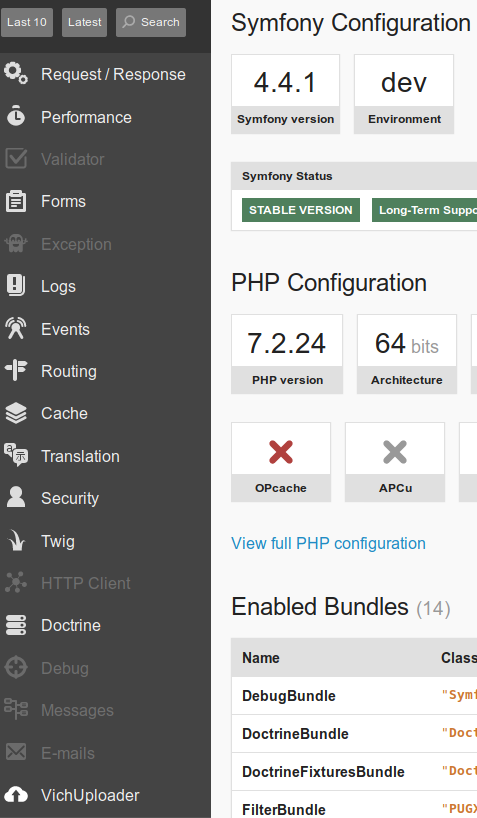Open the Performance stopwatch icon
Image resolution: width=477 pixels, height=818 pixels.
[16, 116]
